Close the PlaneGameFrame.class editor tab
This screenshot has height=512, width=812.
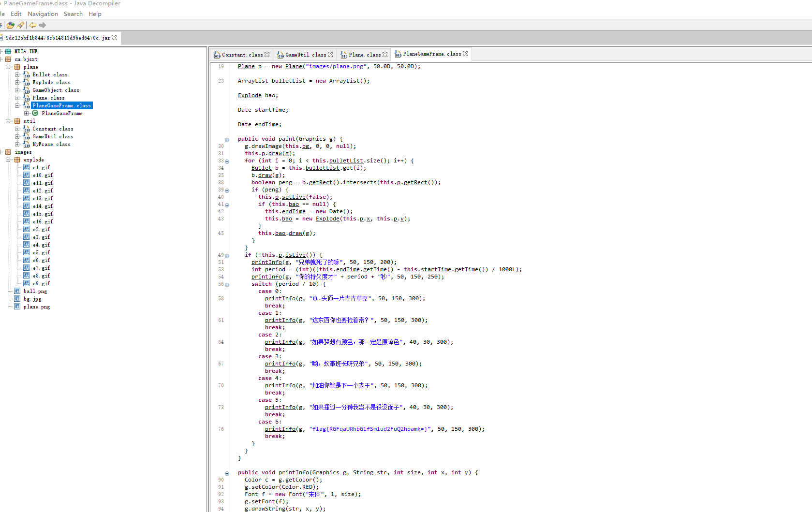pyautogui.click(x=465, y=54)
